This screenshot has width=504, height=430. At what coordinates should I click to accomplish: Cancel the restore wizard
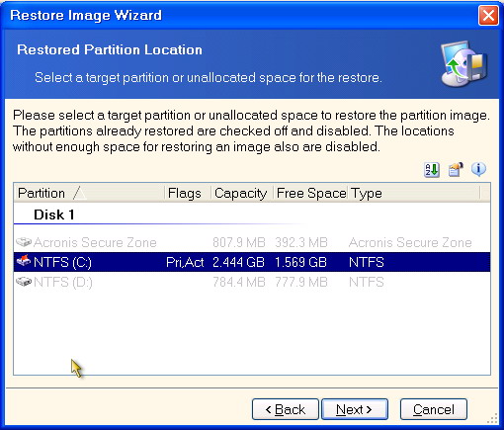click(434, 409)
